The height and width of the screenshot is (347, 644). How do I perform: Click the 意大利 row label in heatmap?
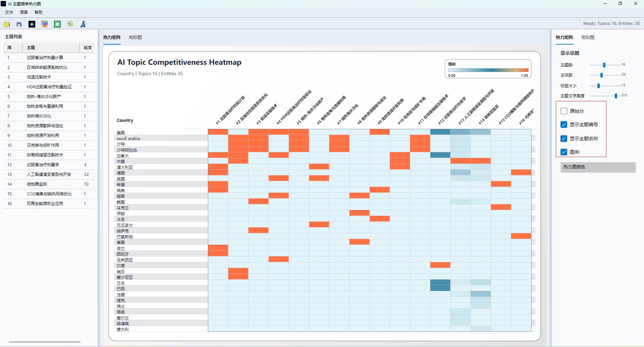(x=123, y=330)
